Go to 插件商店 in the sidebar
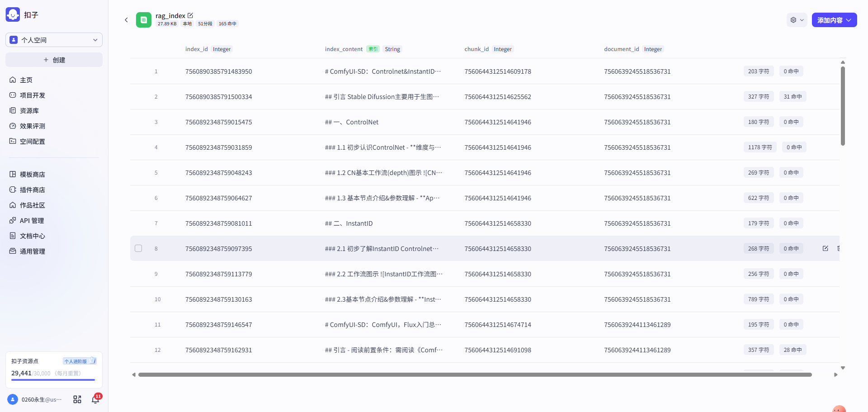868x412 pixels. point(32,189)
